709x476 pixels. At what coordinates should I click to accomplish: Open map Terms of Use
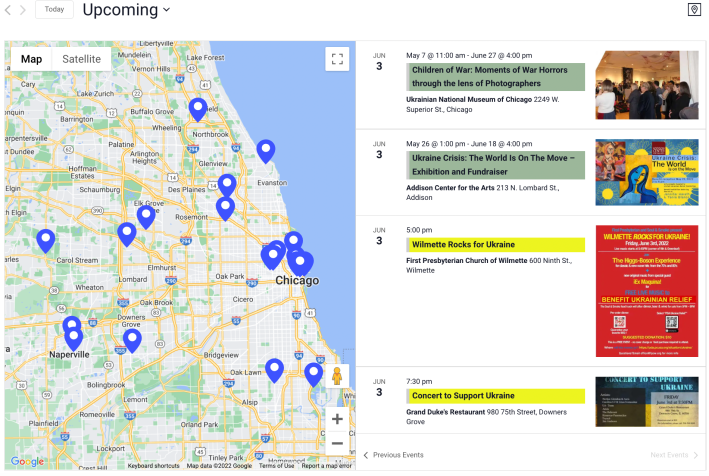[276, 466]
